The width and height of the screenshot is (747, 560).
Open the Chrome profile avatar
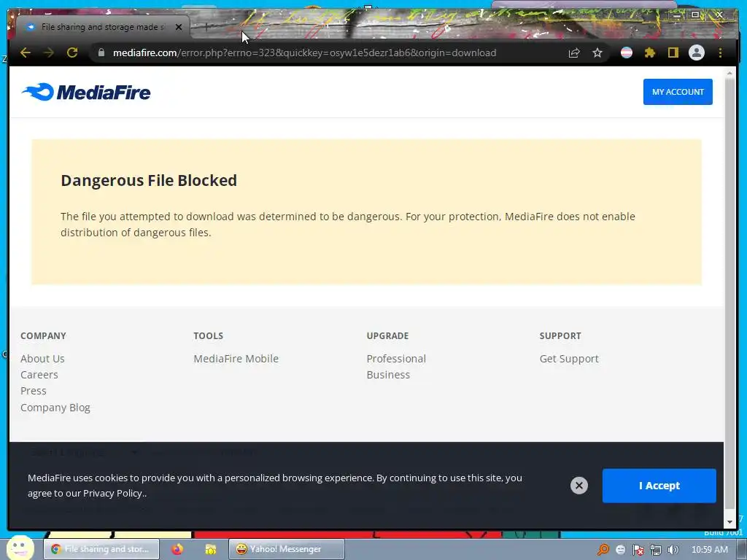click(697, 52)
